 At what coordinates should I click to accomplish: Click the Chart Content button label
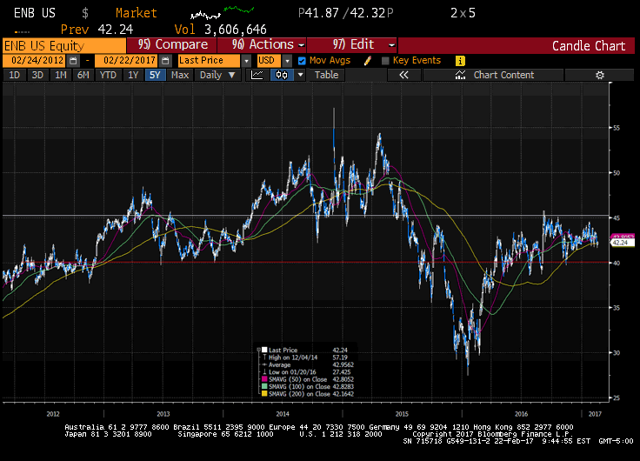click(504, 75)
